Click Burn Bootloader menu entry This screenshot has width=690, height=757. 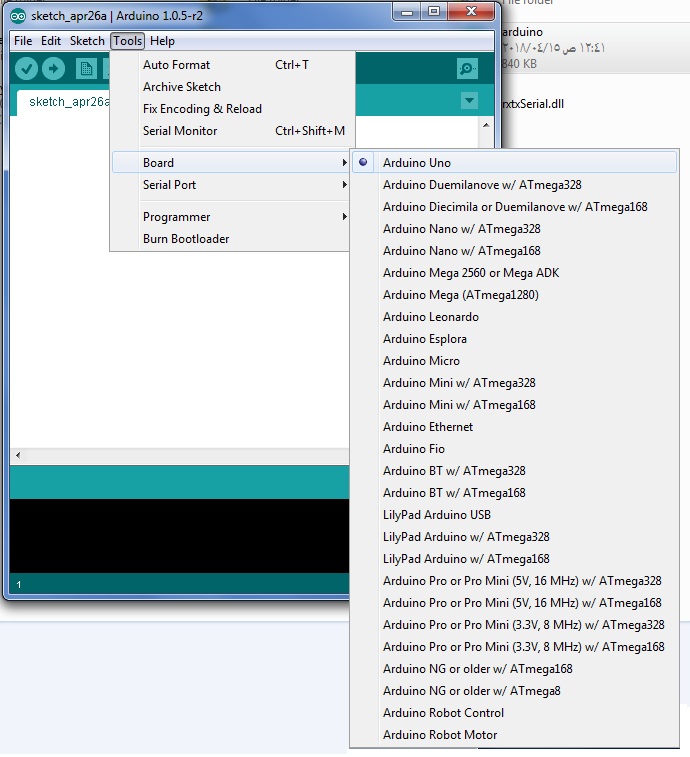[x=230, y=239]
